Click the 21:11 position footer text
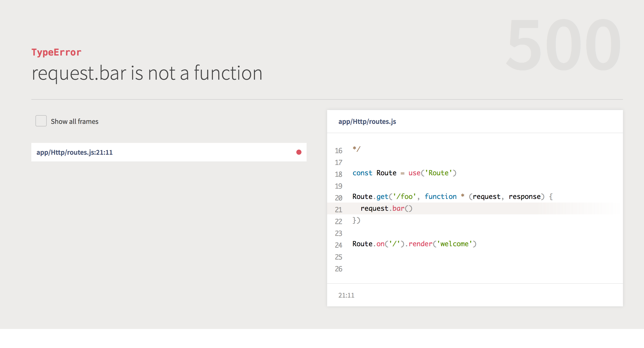The width and height of the screenshot is (644, 348). (x=346, y=295)
